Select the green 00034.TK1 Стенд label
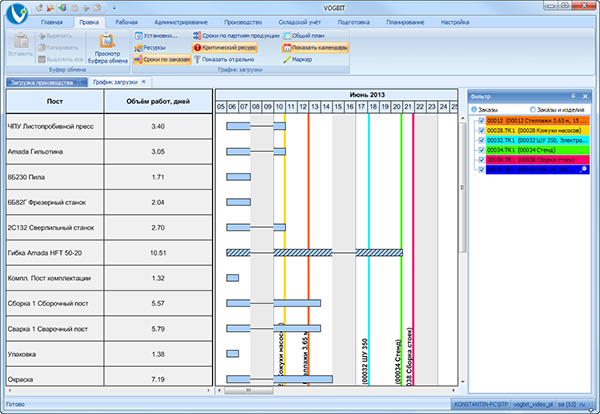Image resolution: width=600 pixels, height=414 pixels. [x=537, y=150]
